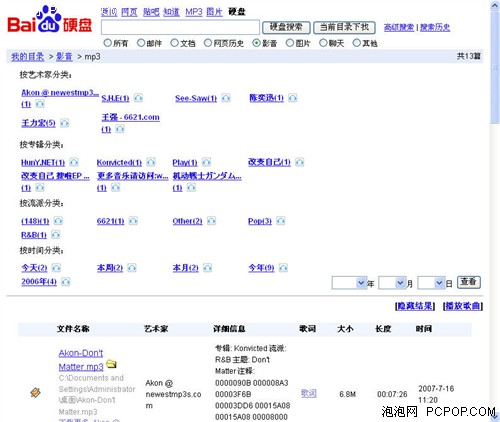
Task: Click headphone icon beside Play(1)
Action: [206, 162]
